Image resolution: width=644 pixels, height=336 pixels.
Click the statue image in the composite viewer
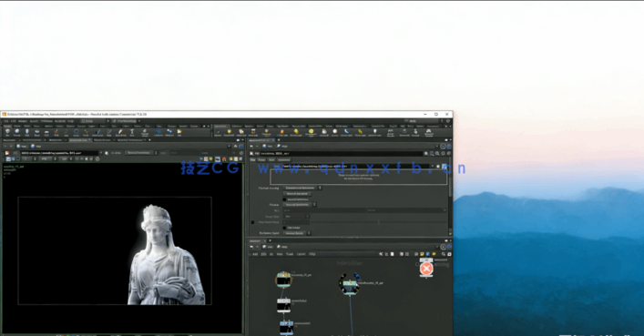pos(167,256)
